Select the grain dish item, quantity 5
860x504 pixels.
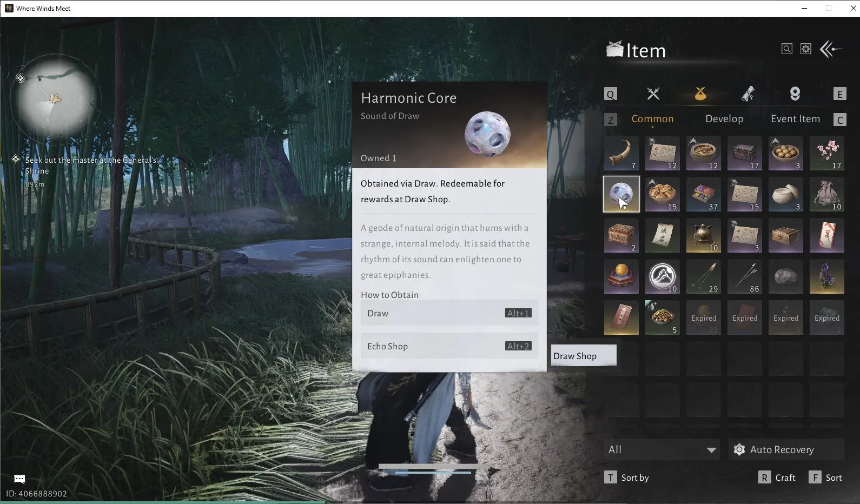(662, 317)
